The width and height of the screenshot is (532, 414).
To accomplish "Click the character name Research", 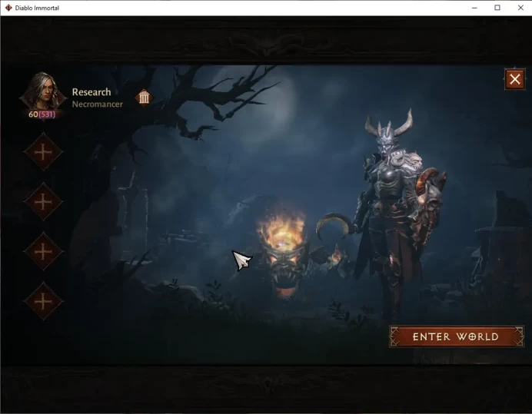I will [91, 92].
